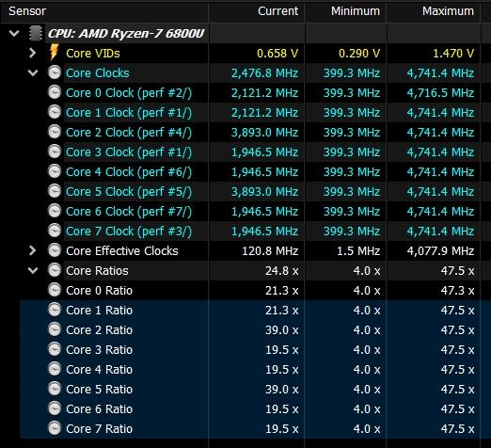
Task: Click the clock icon beside Core Clocks
Action: click(55, 72)
